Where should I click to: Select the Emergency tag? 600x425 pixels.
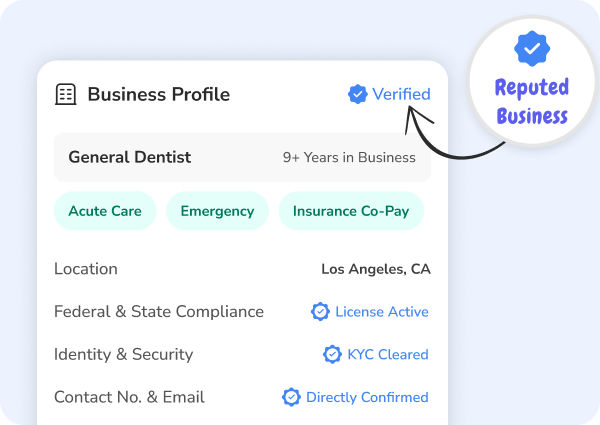point(217,211)
